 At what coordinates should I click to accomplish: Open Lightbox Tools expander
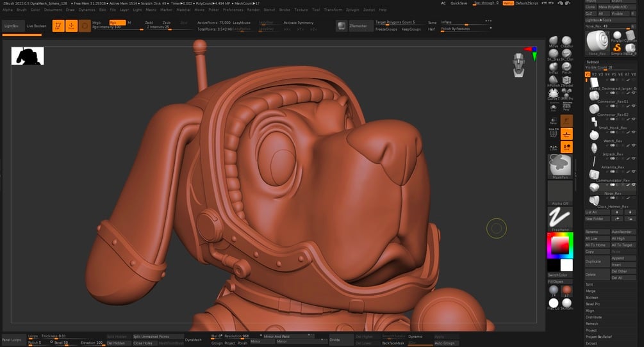coord(611,20)
